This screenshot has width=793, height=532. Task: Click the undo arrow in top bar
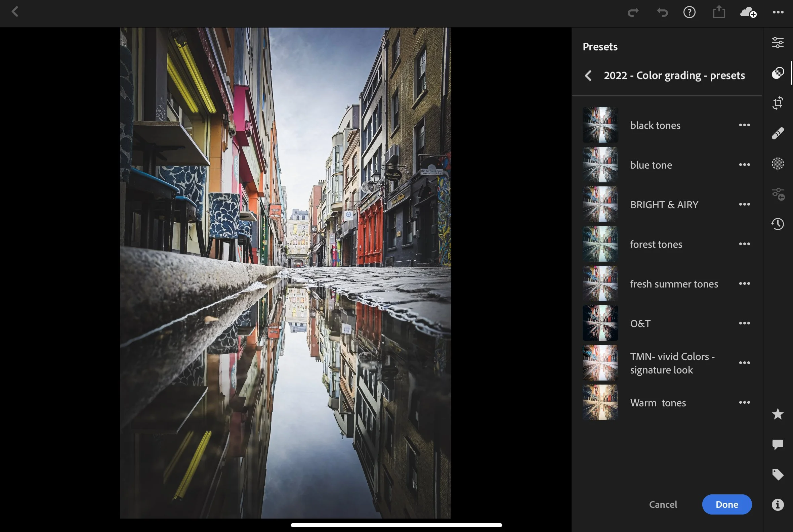click(x=662, y=12)
